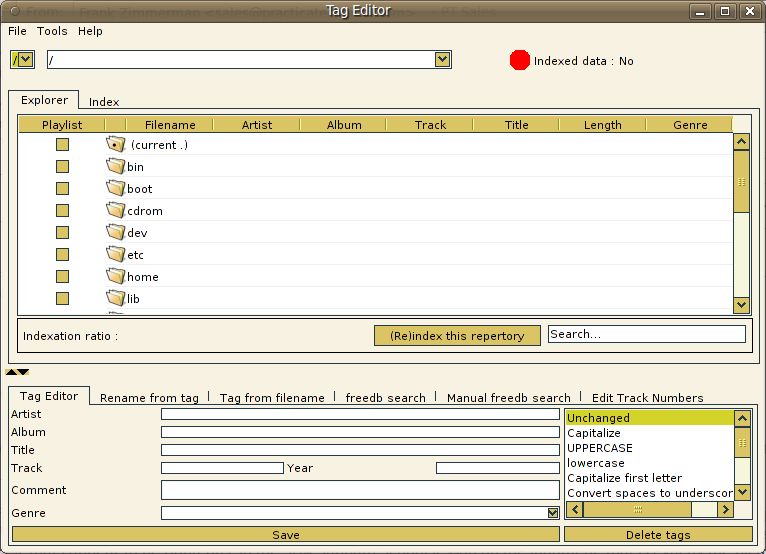The height and width of the screenshot is (554, 766).
Task: Check the playlist box for the lib folder
Action: pyautogui.click(x=62, y=298)
